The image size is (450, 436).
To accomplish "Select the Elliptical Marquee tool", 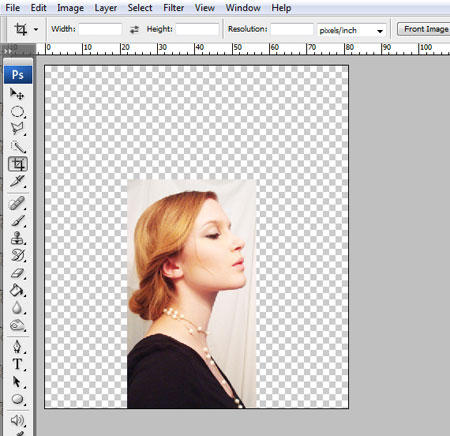I will (x=17, y=112).
